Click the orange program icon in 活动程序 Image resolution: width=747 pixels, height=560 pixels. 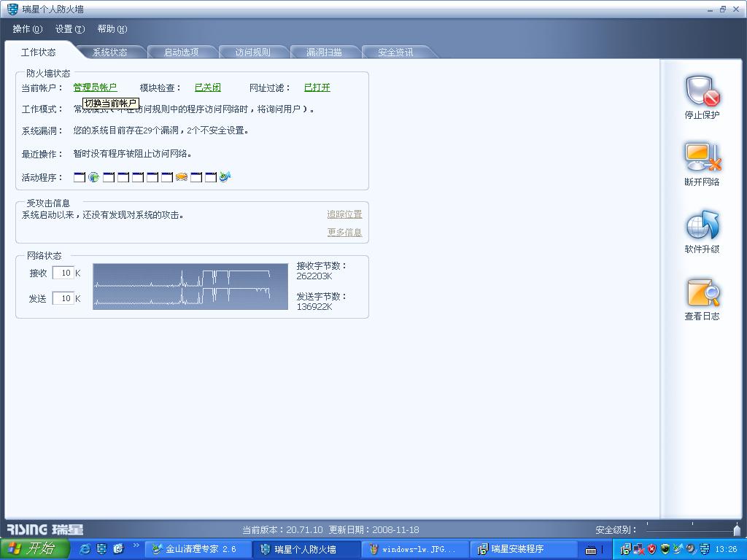tap(182, 177)
